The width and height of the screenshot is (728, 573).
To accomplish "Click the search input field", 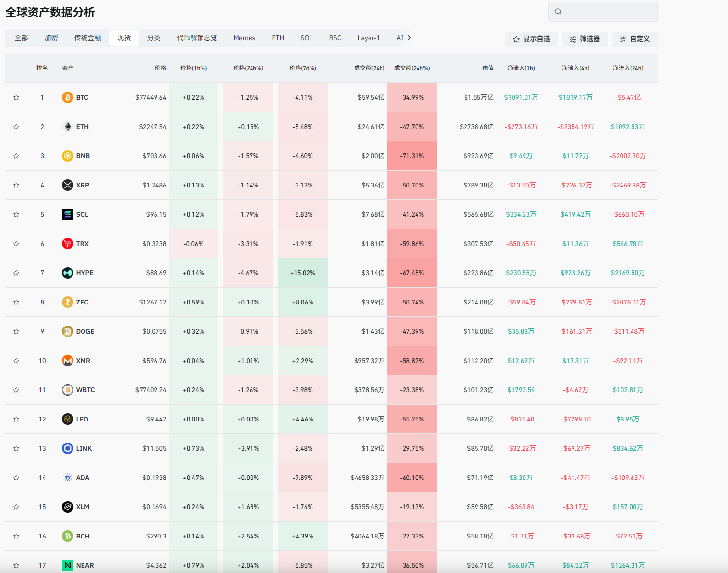I will click(x=603, y=12).
